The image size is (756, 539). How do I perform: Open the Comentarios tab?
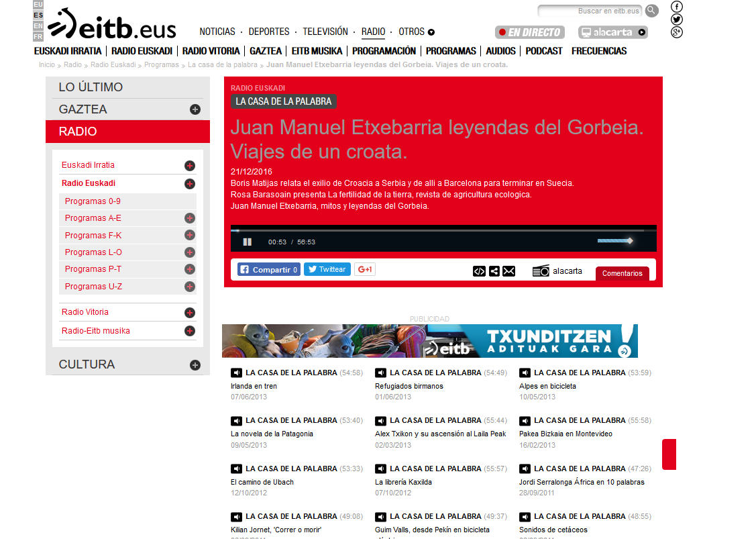[x=622, y=273]
